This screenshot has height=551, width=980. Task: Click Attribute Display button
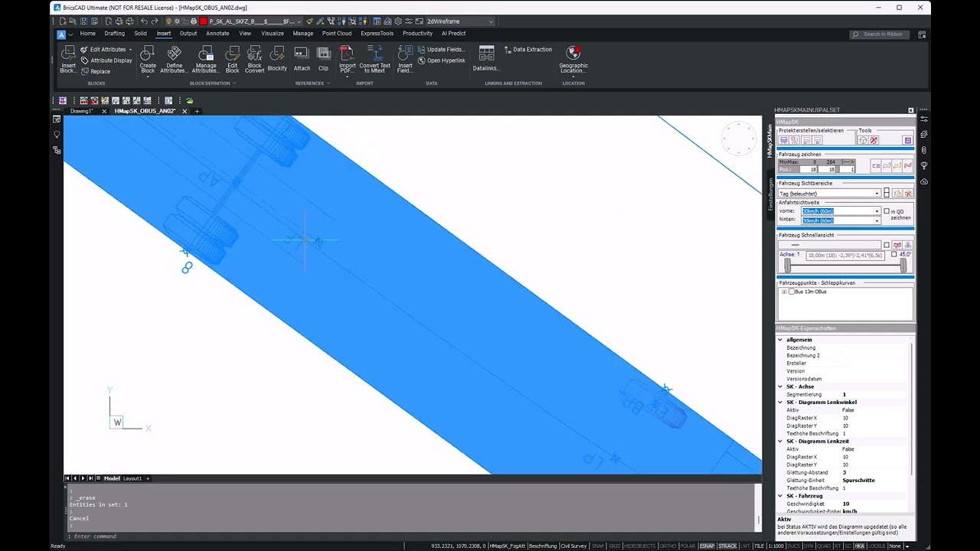click(106, 60)
